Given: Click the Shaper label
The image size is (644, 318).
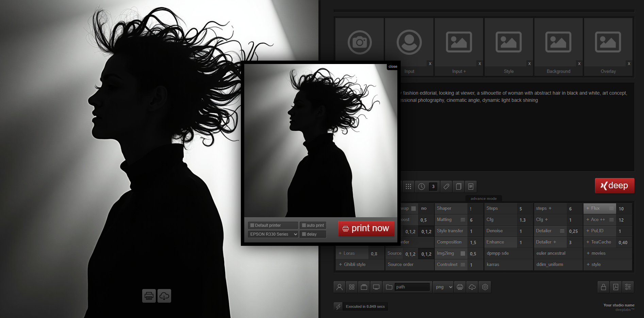Looking at the screenshot, I should [444, 208].
